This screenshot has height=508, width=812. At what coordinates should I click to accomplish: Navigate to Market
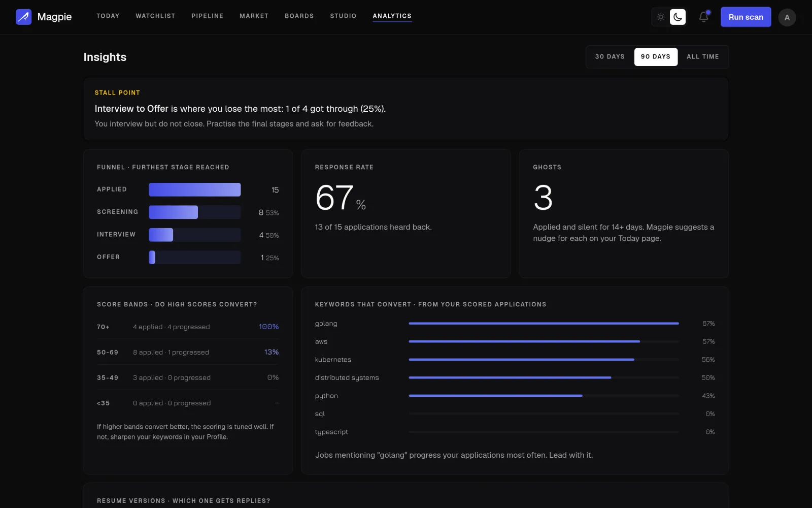[254, 16]
